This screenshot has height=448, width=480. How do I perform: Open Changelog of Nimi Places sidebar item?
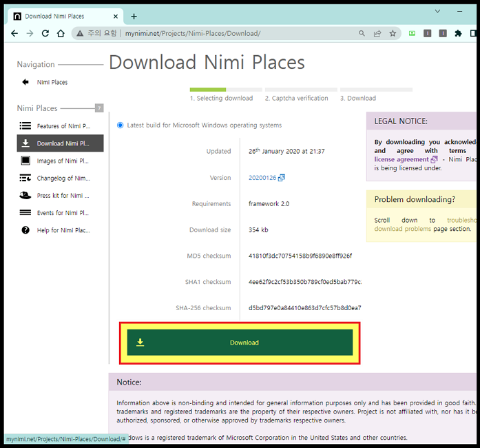[61, 178]
